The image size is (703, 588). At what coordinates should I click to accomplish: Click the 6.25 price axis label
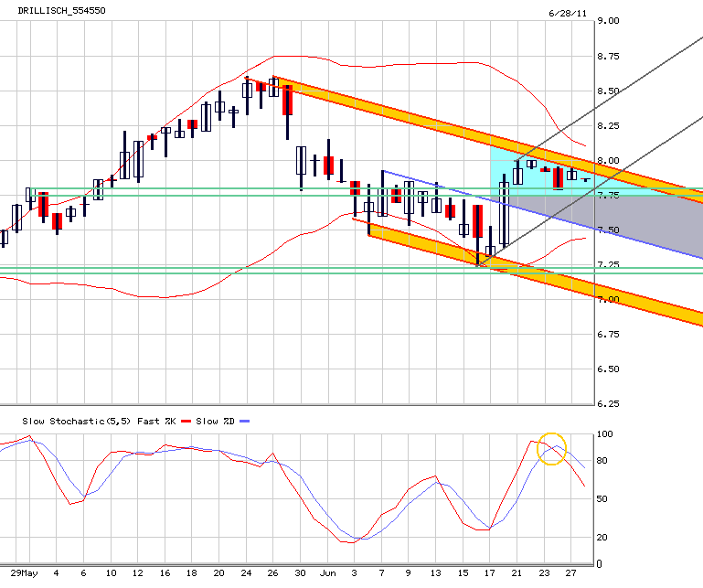608,403
